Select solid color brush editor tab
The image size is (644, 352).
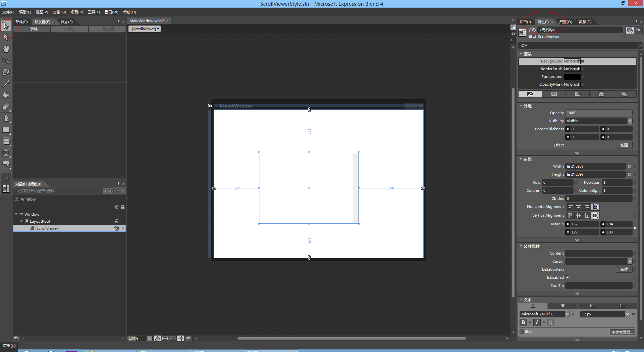click(x=554, y=94)
